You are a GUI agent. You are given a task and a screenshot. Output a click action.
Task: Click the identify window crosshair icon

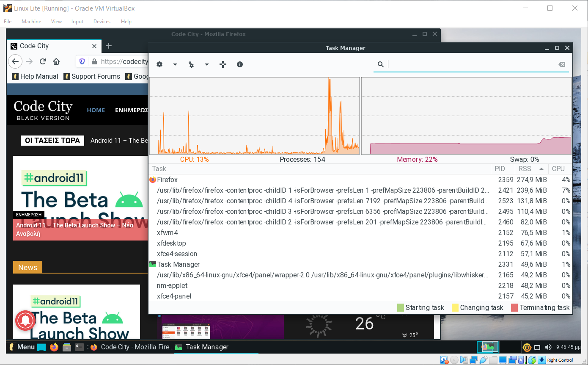click(x=223, y=64)
